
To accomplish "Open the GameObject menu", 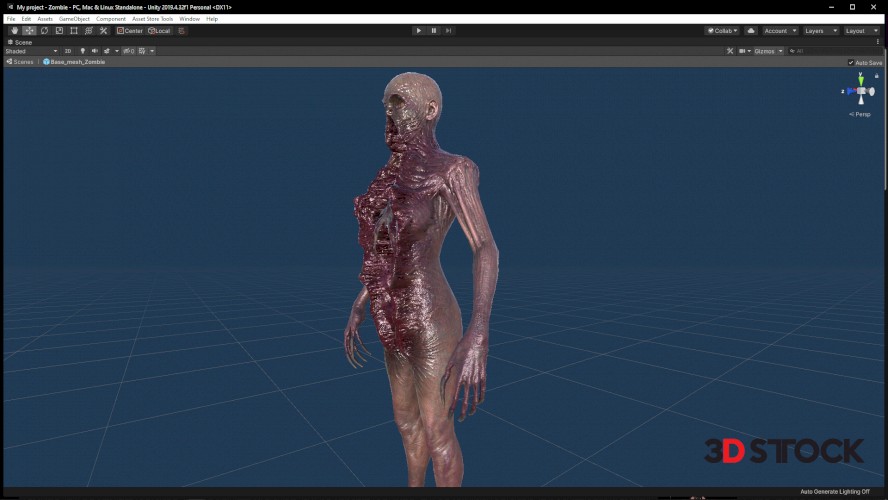I will pyautogui.click(x=74, y=19).
